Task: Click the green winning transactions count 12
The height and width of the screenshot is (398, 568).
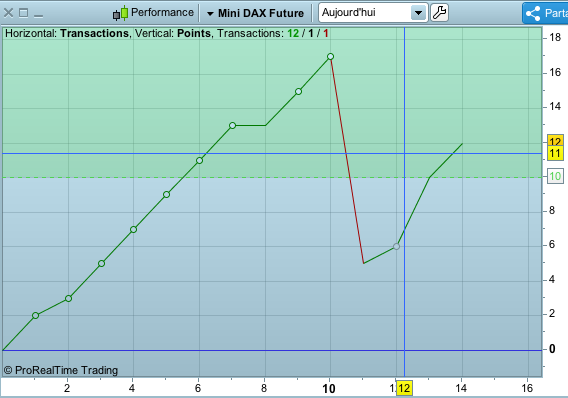Action: coord(293,33)
